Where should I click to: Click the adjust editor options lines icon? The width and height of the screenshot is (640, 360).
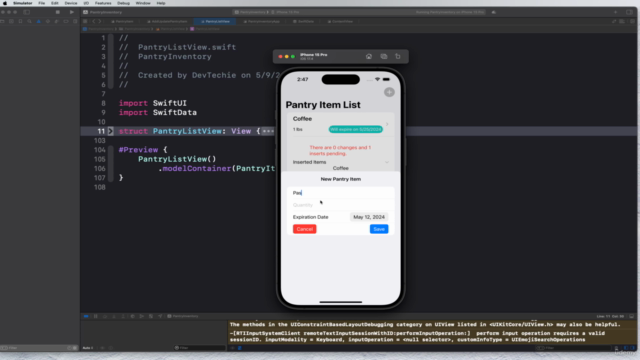(x=622, y=21)
